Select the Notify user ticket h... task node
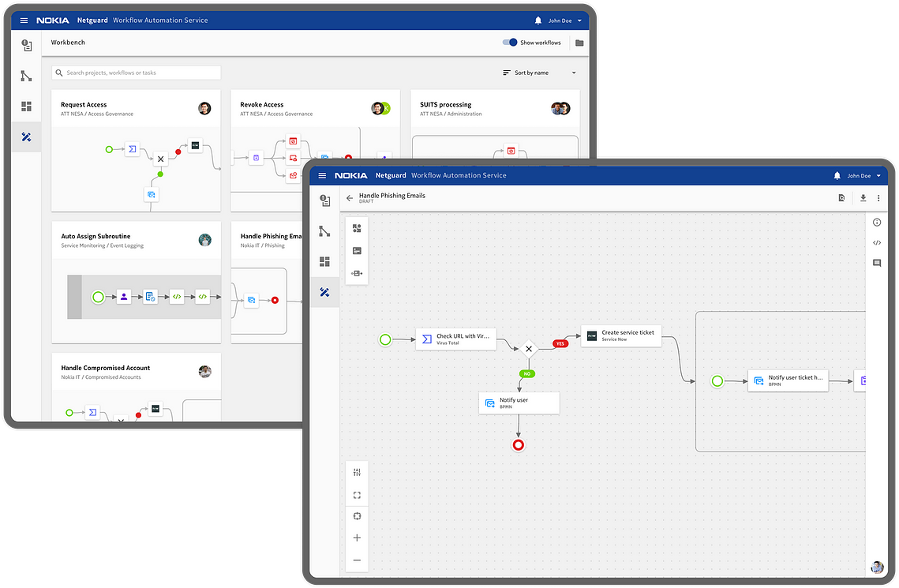The height and width of the screenshot is (588, 899). 788,380
